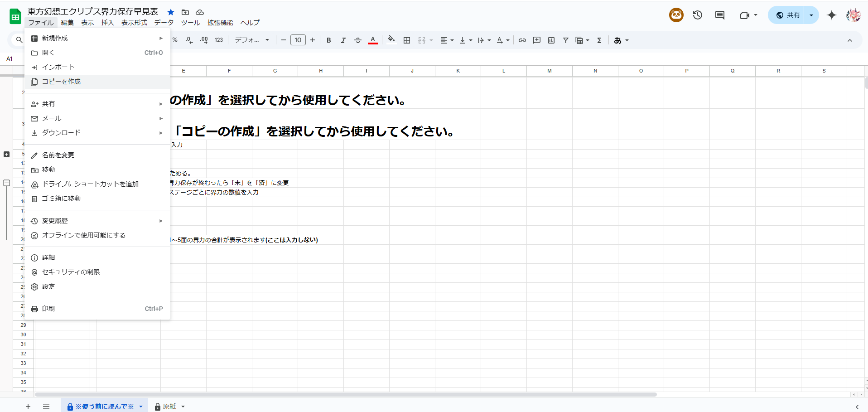
Task: Click the Gemini sparkle icon
Action: pyautogui.click(x=832, y=15)
